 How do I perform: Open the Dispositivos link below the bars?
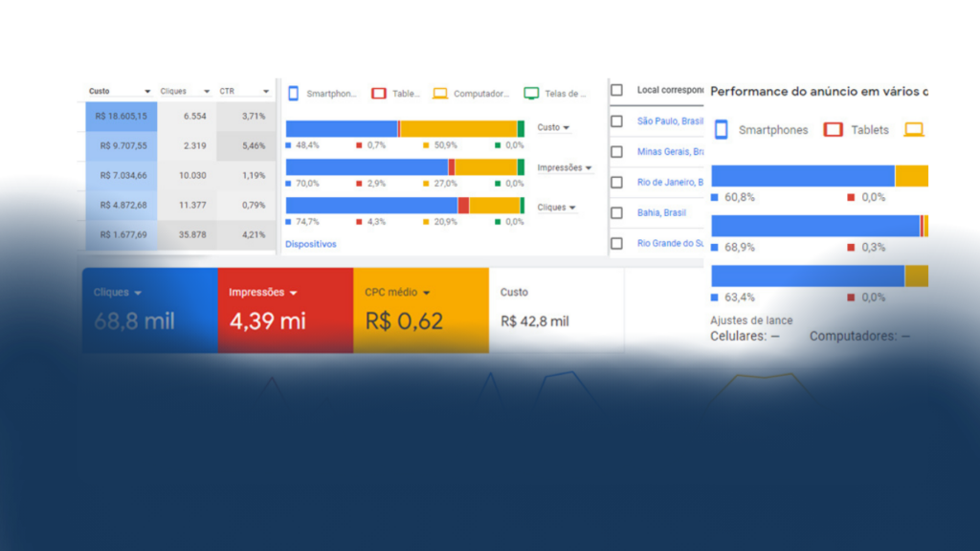[x=311, y=244]
